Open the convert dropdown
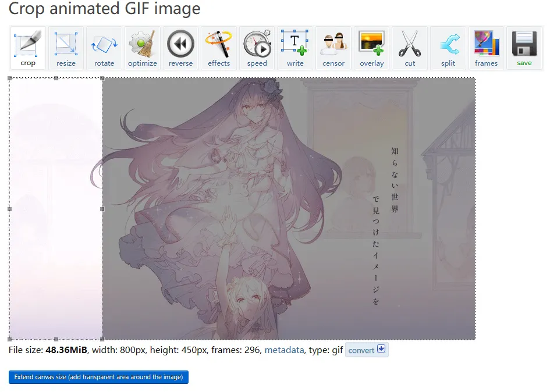This screenshot has height=392, width=557. [367, 350]
